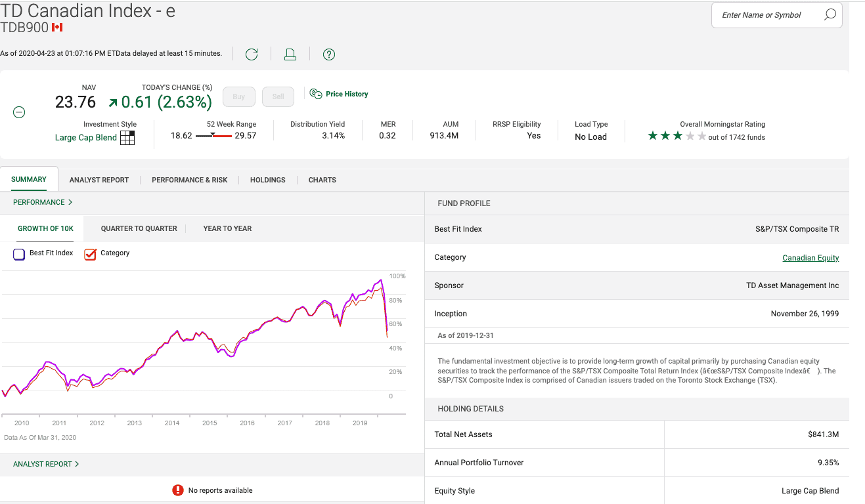Click the NAV value 23.76
The height and width of the screenshot is (504, 865).
76,102
